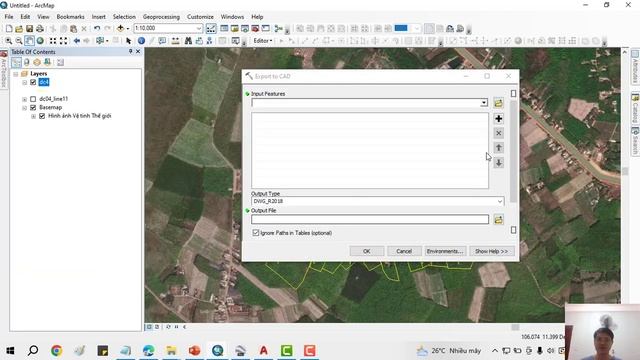Move input feature up with arrow
Screen dimensions: 640x360
pyautogui.click(x=498, y=148)
